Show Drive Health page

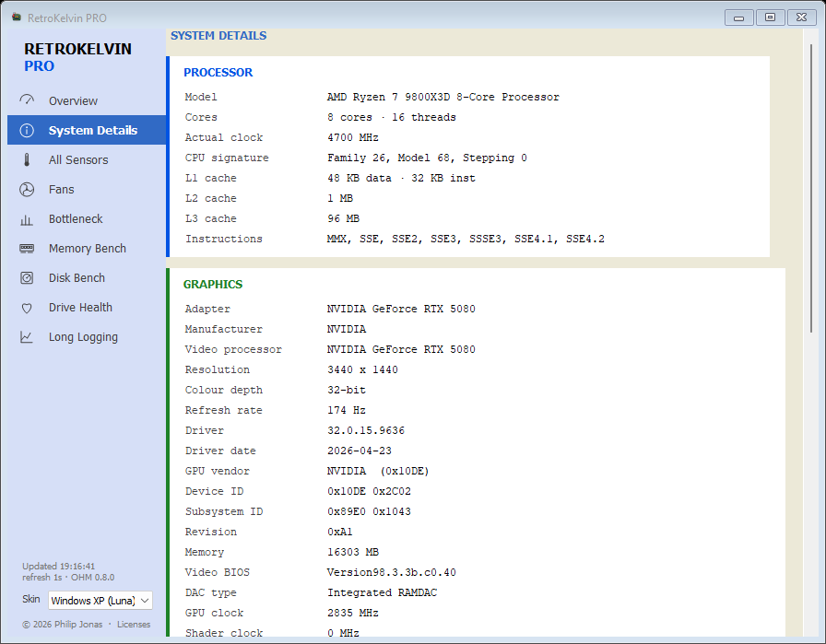point(87,307)
